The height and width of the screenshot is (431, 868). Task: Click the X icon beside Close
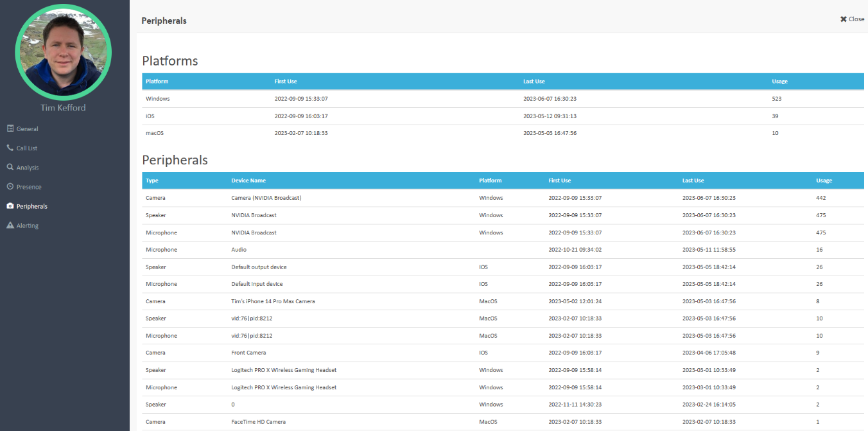[844, 19]
